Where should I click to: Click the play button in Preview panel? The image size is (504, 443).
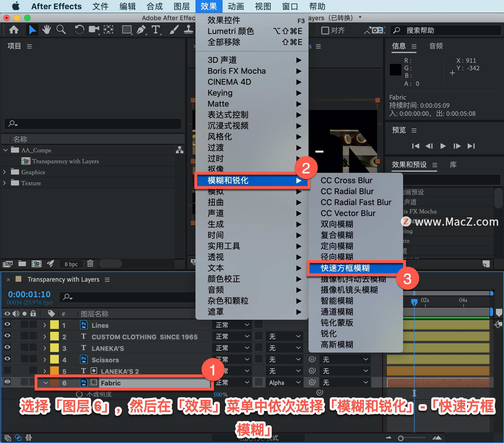pos(443,146)
